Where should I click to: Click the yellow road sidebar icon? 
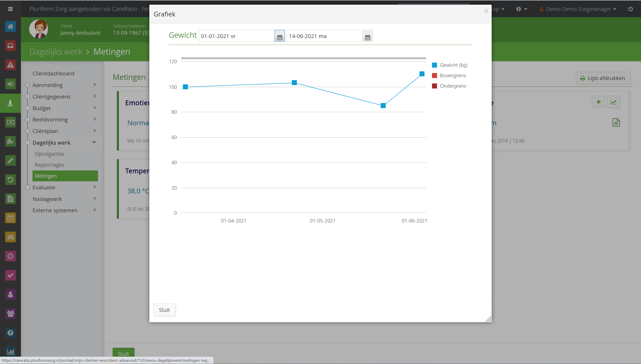pos(10,237)
